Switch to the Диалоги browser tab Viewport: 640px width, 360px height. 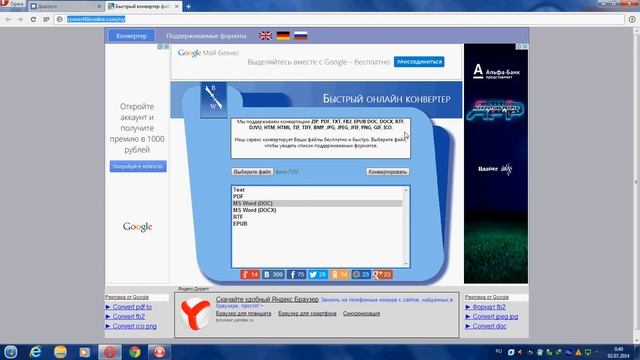point(65,7)
